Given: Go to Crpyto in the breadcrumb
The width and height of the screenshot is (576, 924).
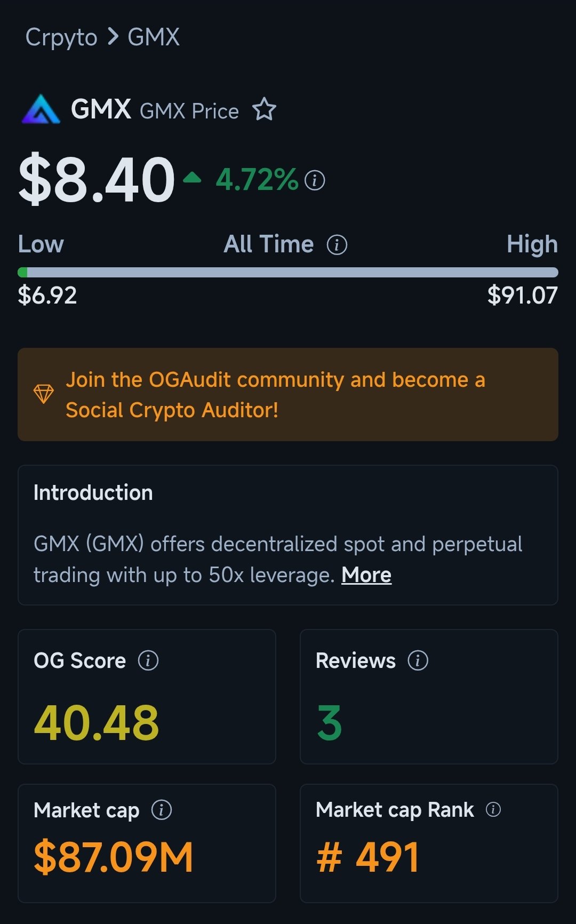Looking at the screenshot, I should click(61, 37).
